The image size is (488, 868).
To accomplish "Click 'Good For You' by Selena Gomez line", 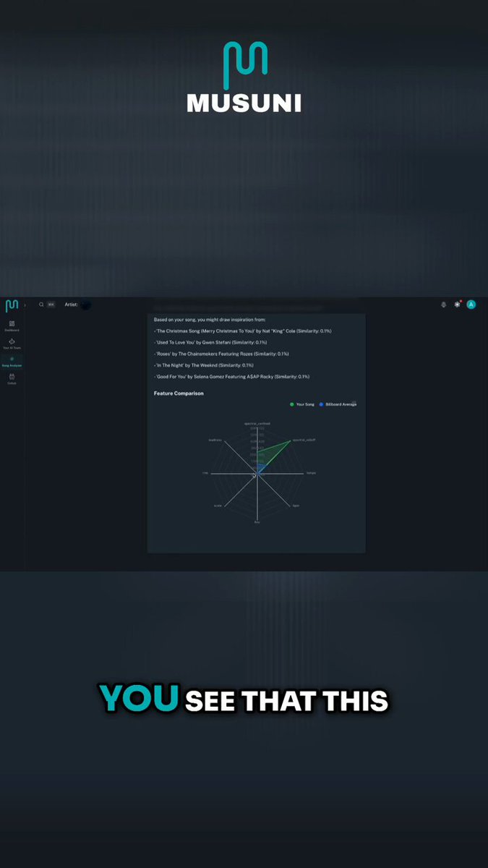I will point(231,377).
